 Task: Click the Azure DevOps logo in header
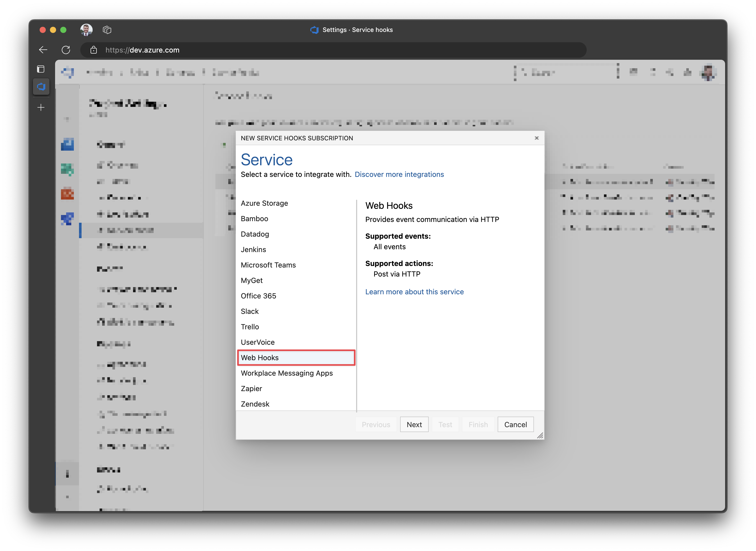(x=68, y=72)
